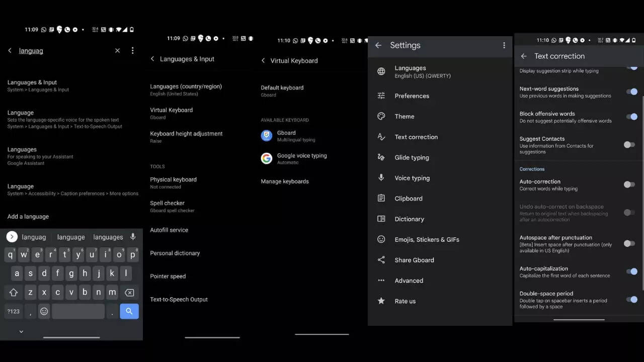644x362 pixels.
Task: Toggle Undo auto-correct on backspace switch
Action: tap(629, 213)
